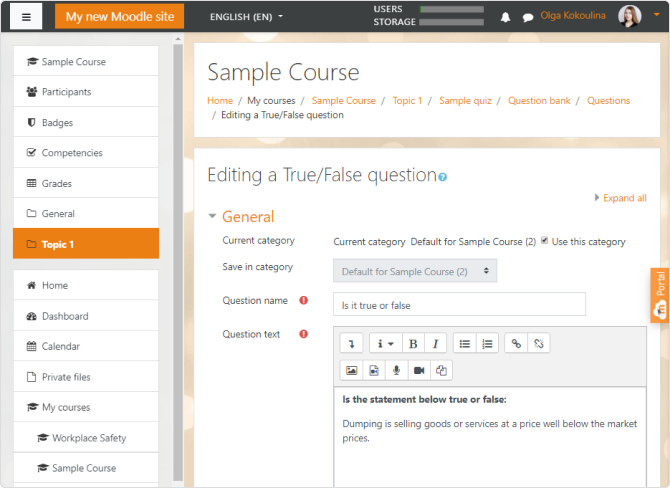Open Calendar in the sidebar
Viewport: 670px width, 488px height.
tap(86, 347)
